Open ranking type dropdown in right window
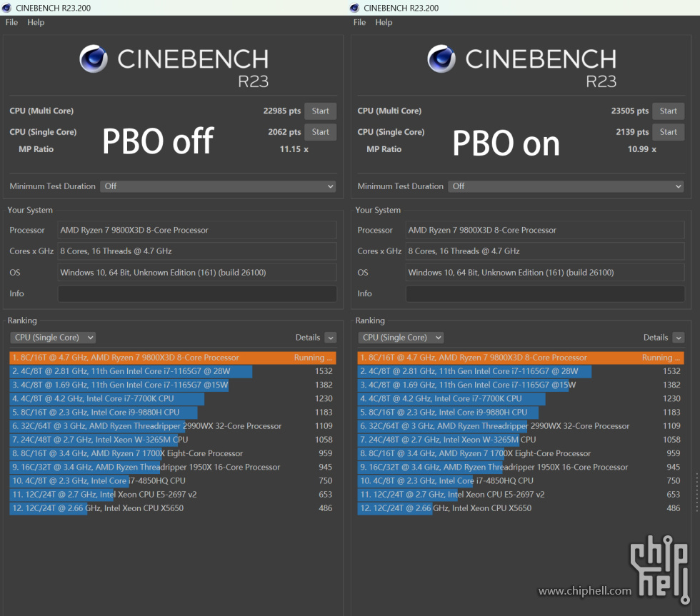The height and width of the screenshot is (616, 700). [x=401, y=338]
